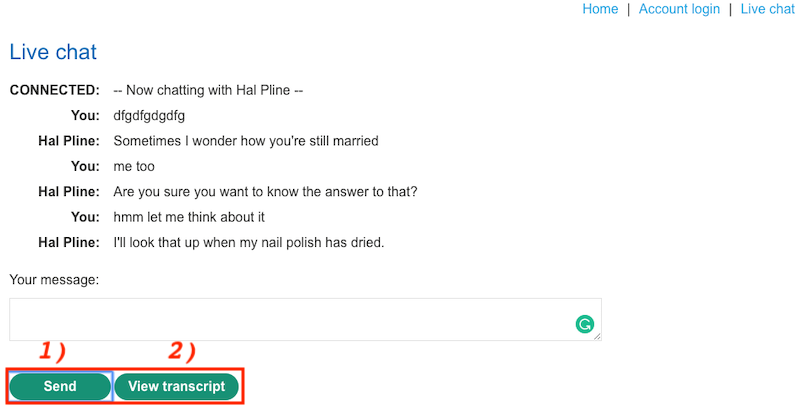This screenshot has height=413, width=800.
Task: Click the 'Now chatting with Hal Pline' status text
Action: [x=208, y=90]
